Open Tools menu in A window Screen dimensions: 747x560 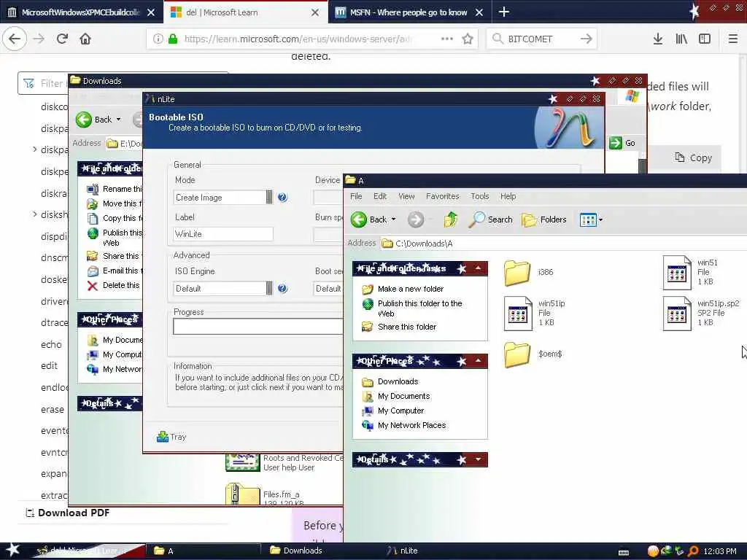point(480,196)
